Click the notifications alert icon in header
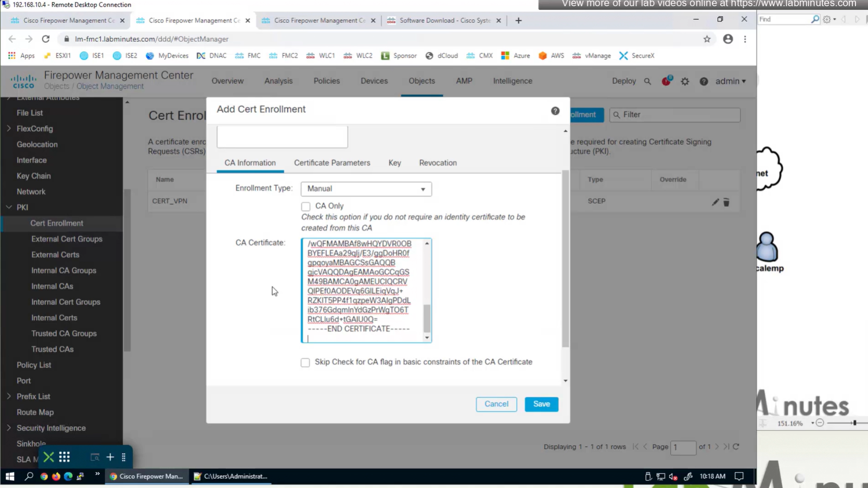The image size is (868, 488). tap(666, 81)
